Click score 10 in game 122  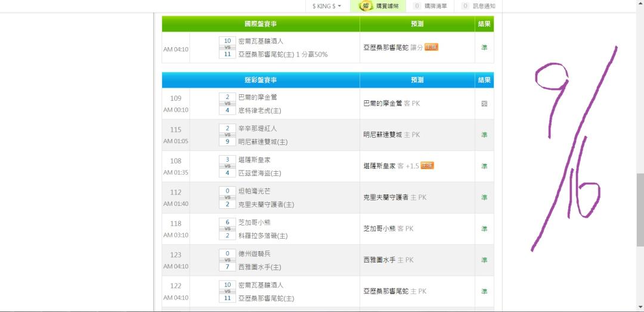[228, 285]
